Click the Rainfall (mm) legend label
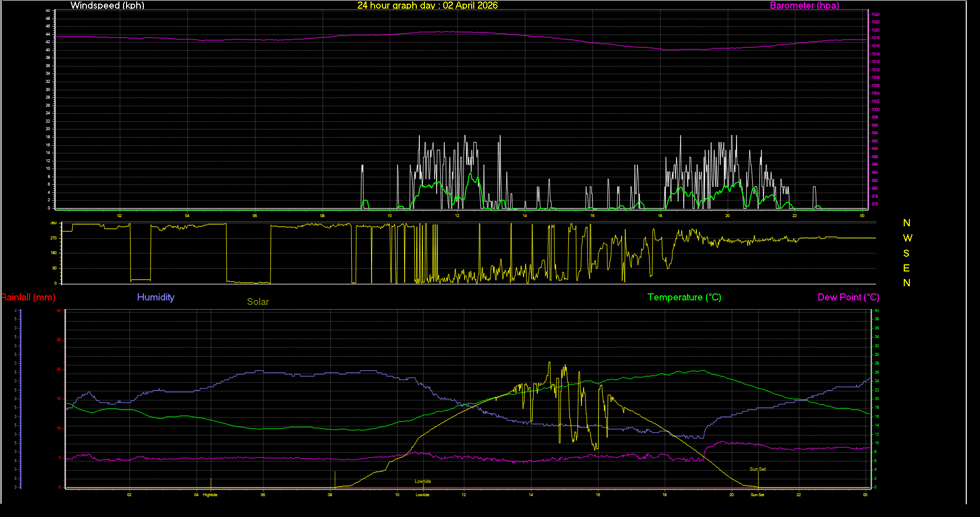Viewport: 980px width, 517px height. [28, 297]
